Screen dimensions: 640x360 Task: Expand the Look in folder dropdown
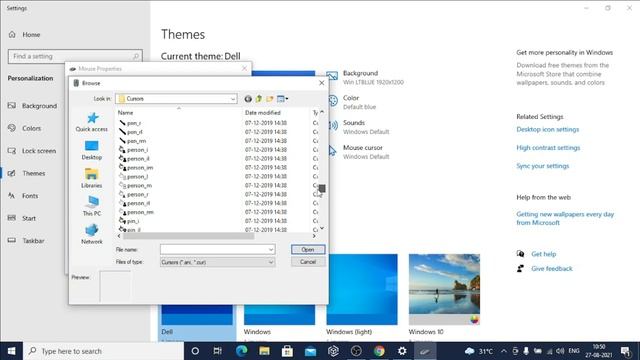(233, 99)
